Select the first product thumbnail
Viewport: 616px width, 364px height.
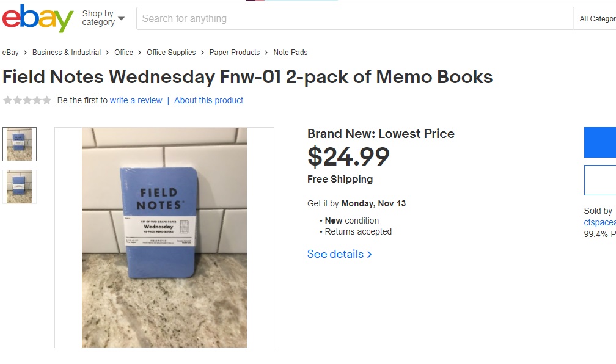click(x=20, y=144)
